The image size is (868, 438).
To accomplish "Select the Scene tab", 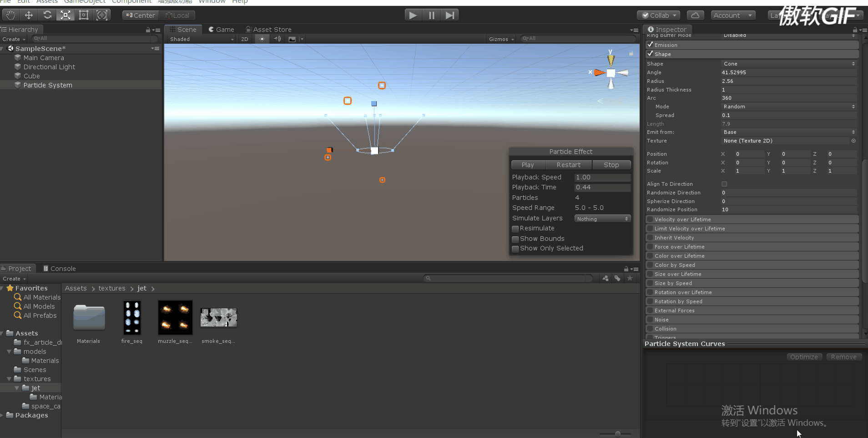I will (x=183, y=30).
